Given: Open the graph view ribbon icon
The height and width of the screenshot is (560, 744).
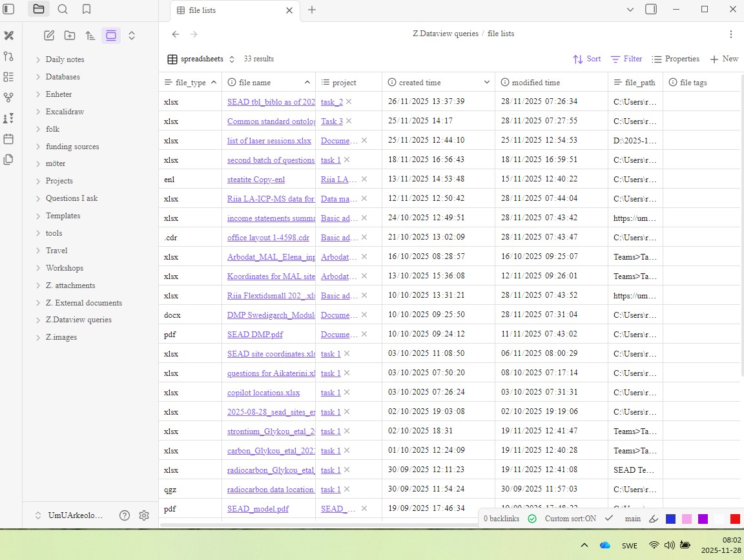Looking at the screenshot, I should [8, 98].
